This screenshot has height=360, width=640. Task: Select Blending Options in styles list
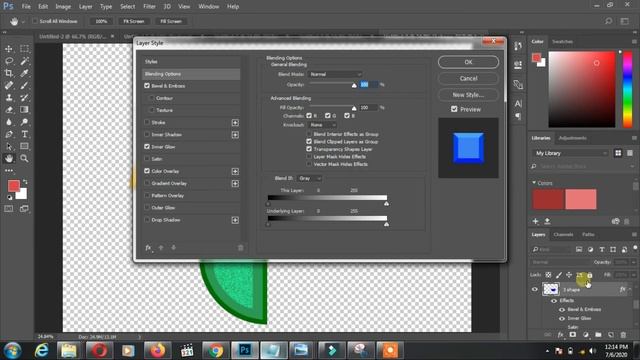pyautogui.click(x=191, y=74)
